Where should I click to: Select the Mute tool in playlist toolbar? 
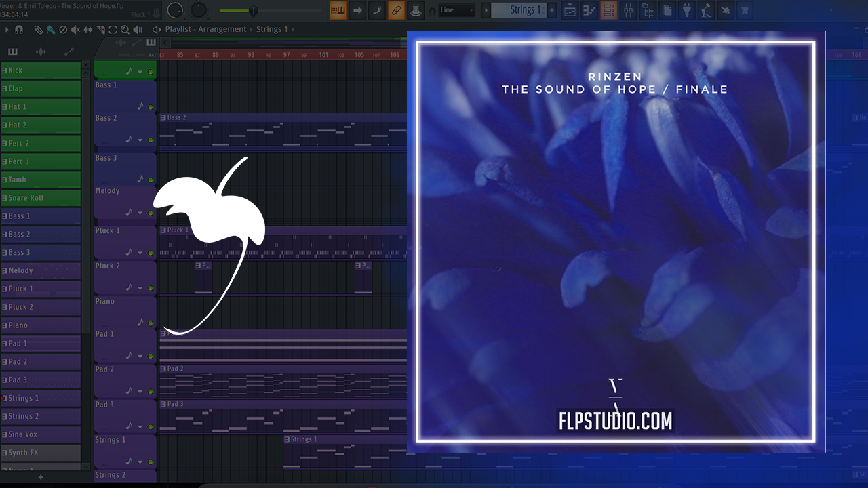(75, 30)
